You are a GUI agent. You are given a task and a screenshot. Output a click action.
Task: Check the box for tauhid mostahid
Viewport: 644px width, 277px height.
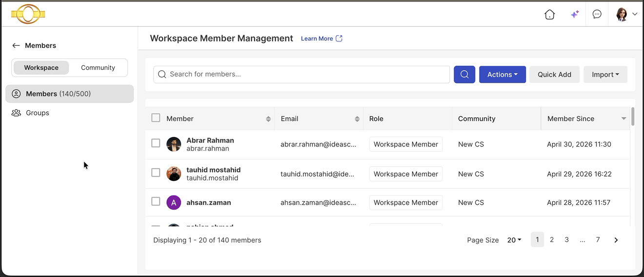(x=156, y=172)
